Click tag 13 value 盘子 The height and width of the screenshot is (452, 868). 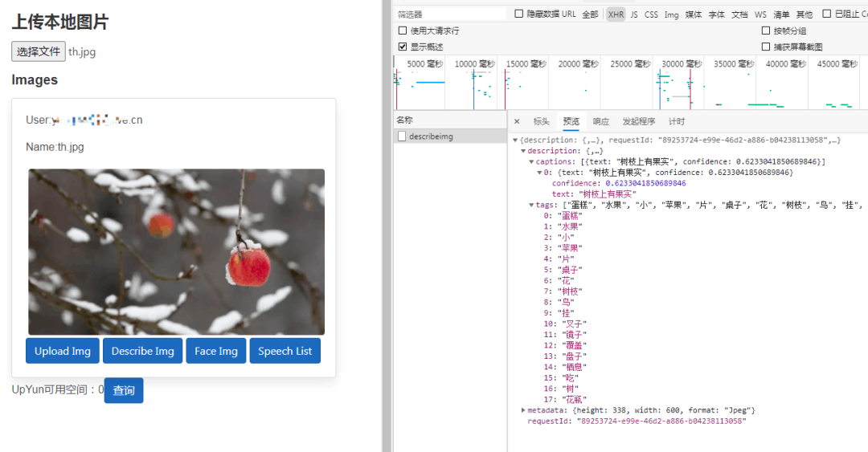tap(574, 356)
